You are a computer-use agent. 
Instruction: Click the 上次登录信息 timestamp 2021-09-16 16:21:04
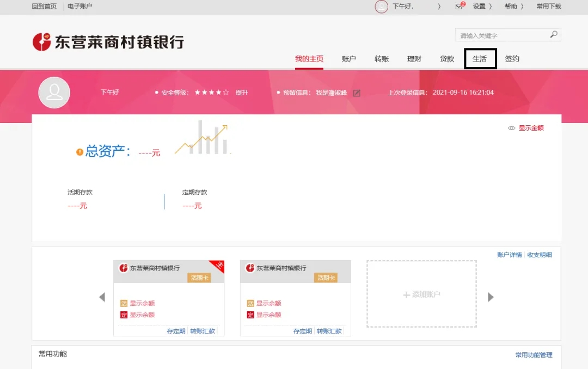[x=463, y=93]
